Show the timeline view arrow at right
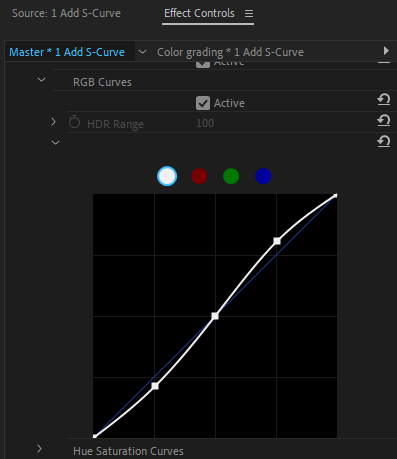Image resolution: width=397 pixels, height=459 pixels. (x=386, y=51)
